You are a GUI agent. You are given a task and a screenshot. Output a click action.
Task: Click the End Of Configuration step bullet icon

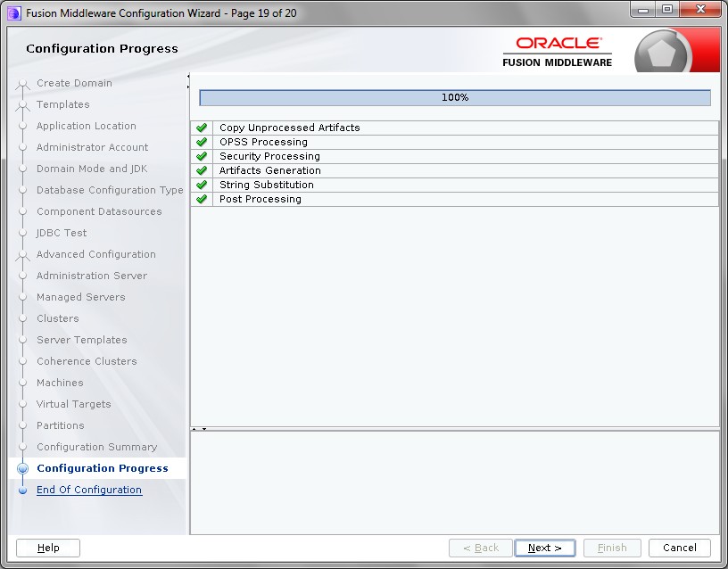(22, 491)
